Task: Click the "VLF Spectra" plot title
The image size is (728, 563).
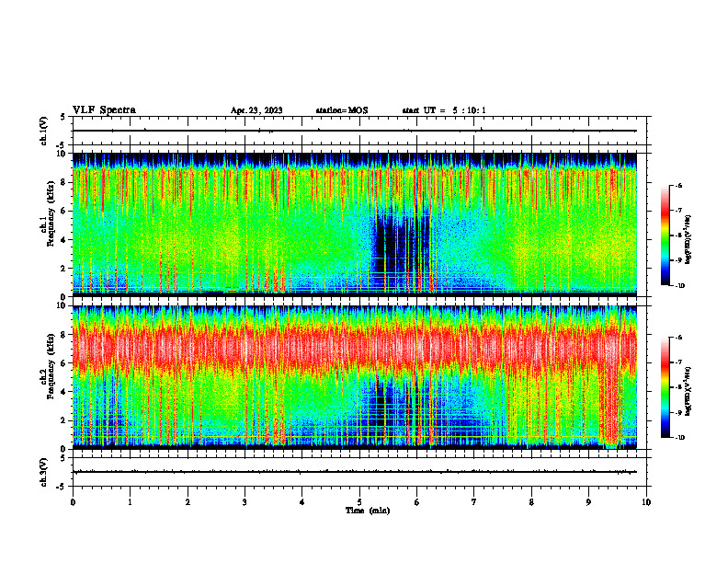Action: point(104,110)
